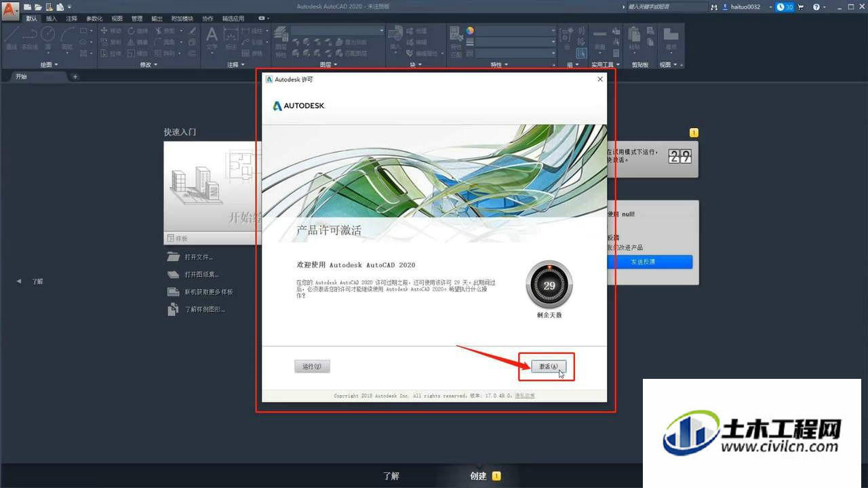The image size is (868, 488).
Task: Select the Copy (复制) modify tool
Action: click(111, 42)
